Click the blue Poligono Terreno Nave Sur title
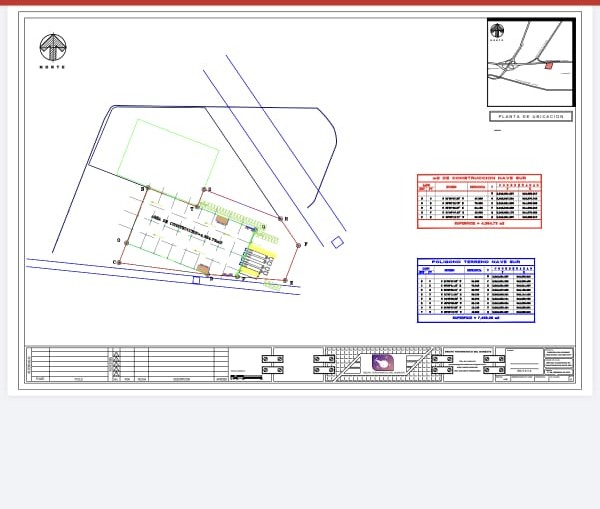 click(476, 262)
